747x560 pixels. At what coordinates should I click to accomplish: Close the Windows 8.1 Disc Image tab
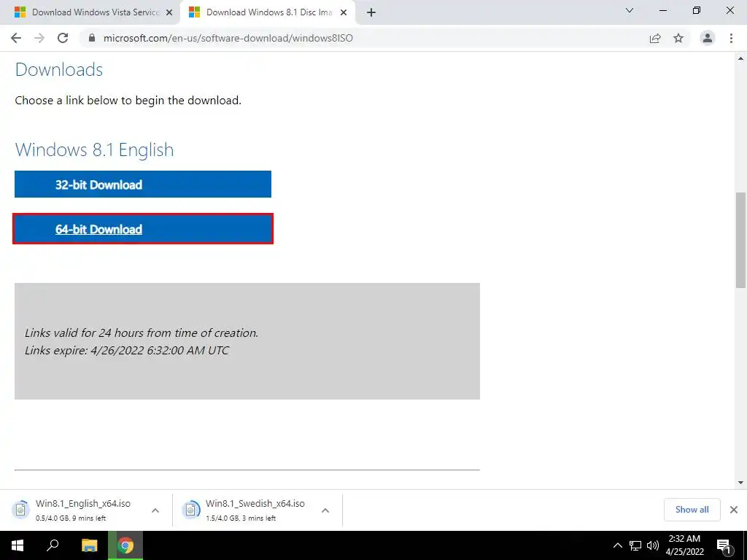[x=344, y=12]
